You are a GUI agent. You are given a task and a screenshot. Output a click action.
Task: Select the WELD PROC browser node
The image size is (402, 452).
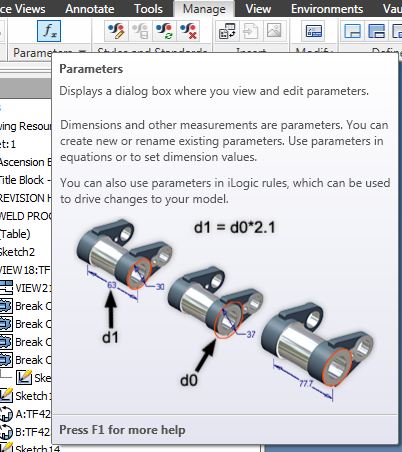[x=26, y=216]
